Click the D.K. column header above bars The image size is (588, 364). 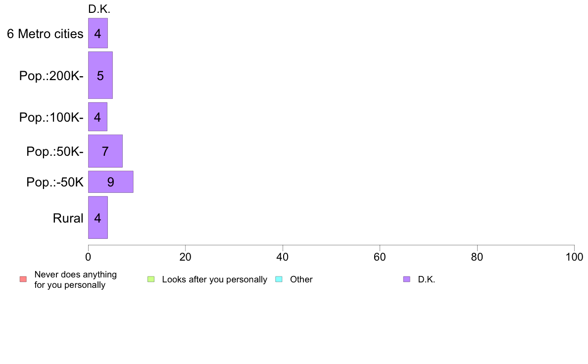coord(99,9)
